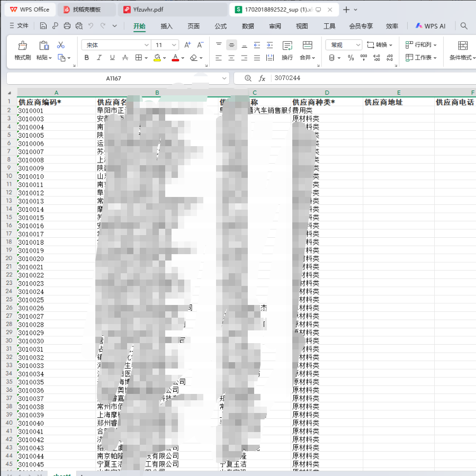Open the font size dropdown (11)
Image resolution: width=476 pixels, height=476 pixels.
tap(174, 45)
